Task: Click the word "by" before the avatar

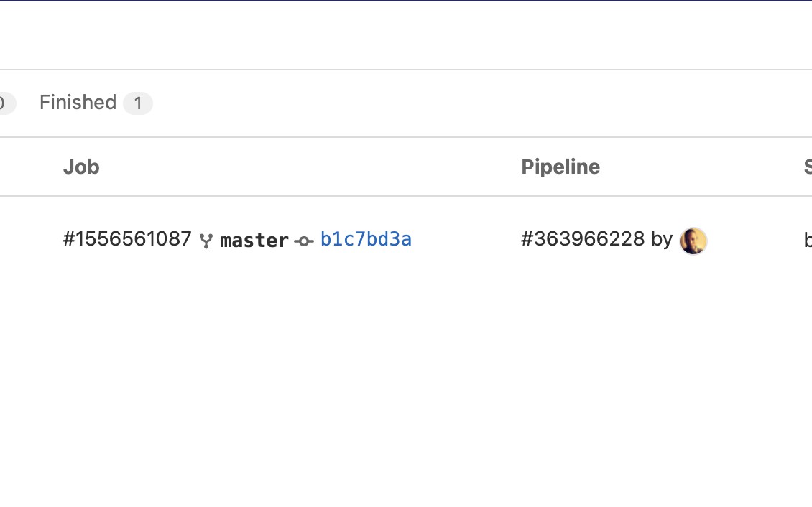Action: point(662,239)
